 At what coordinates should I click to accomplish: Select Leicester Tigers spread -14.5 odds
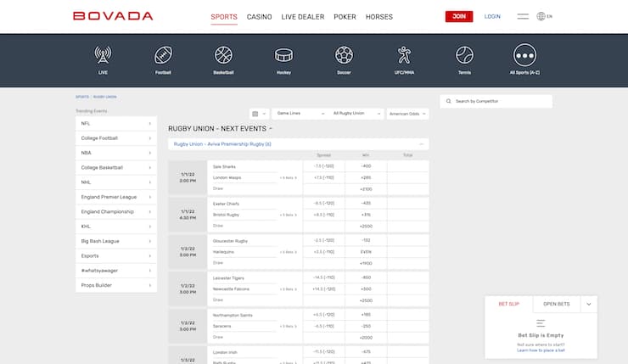tap(323, 277)
